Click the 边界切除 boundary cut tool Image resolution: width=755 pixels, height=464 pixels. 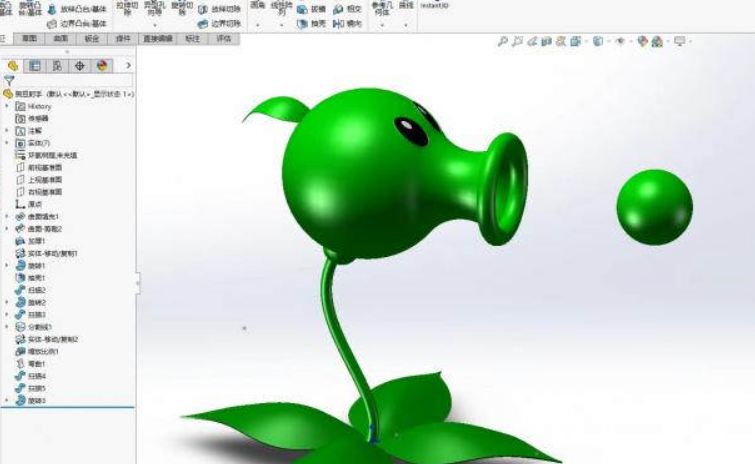click(220, 24)
